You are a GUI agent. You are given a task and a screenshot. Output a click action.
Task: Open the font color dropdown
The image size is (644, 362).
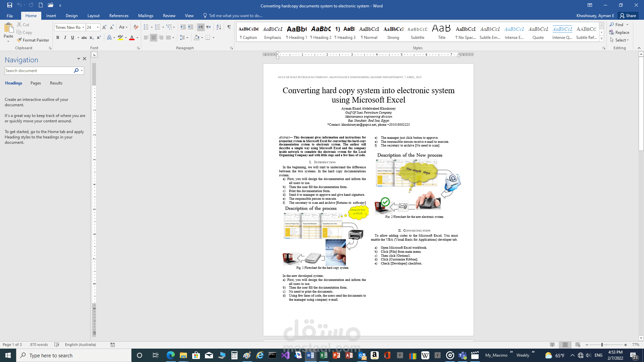[137, 38]
